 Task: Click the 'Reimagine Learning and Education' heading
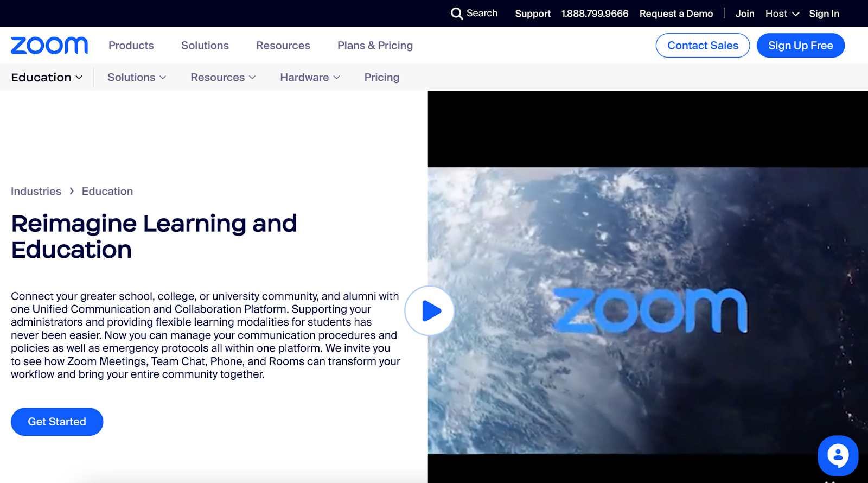click(154, 237)
